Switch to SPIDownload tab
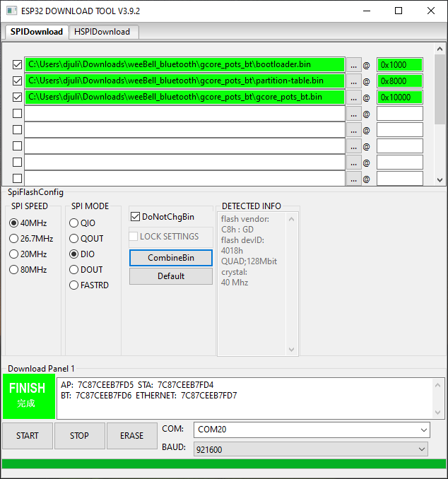Image resolution: width=448 pixels, height=479 pixels. tap(37, 32)
